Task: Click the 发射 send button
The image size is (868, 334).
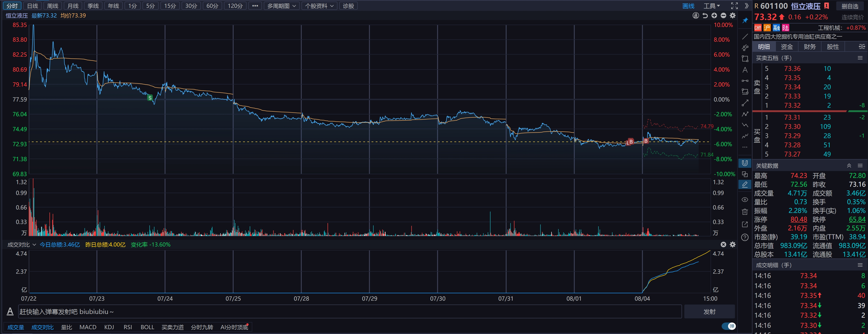Action: click(709, 312)
